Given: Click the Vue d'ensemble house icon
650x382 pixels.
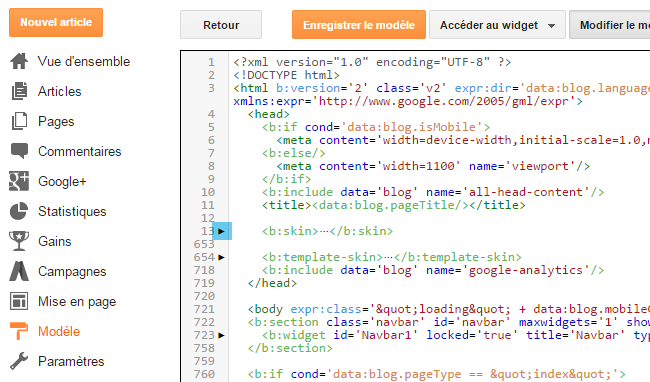Looking at the screenshot, I should 19,61.
